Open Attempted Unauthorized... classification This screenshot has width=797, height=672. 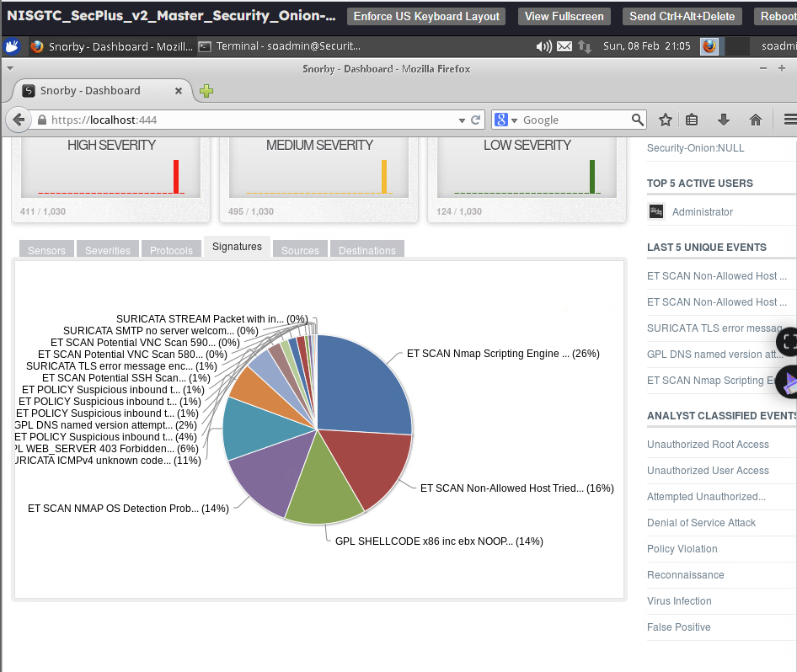tap(707, 497)
